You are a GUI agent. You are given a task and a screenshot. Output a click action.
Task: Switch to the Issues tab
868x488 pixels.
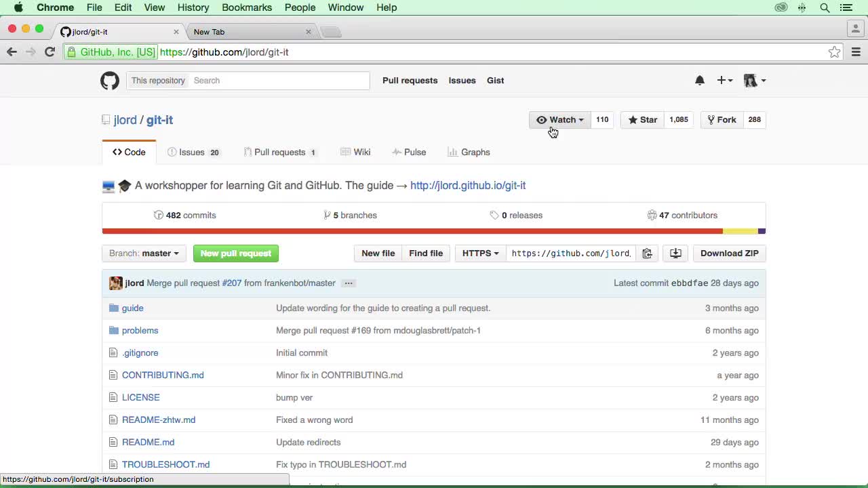193,152
